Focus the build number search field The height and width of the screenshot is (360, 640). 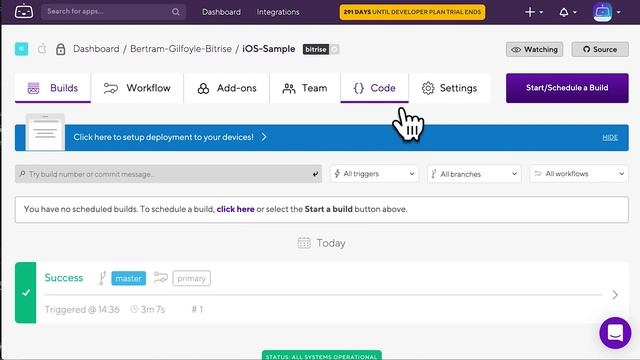point(168,174)
